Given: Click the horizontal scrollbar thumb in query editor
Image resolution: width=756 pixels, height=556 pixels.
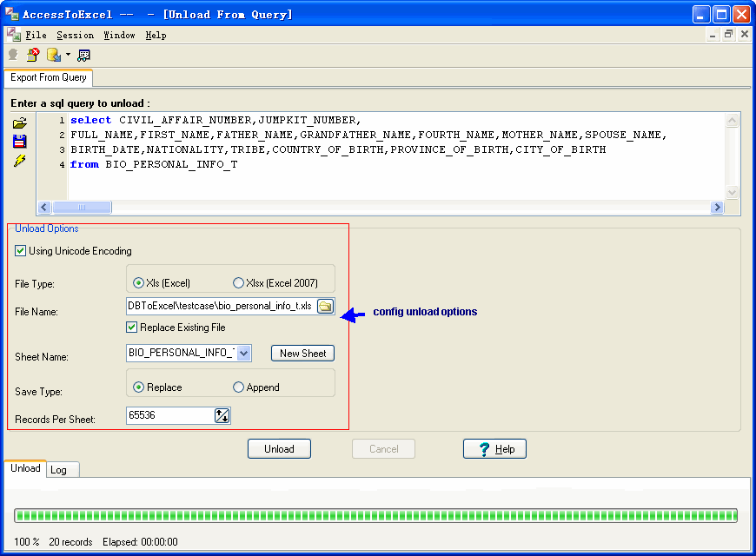Looking at the screenshot, I should (82, 208).
